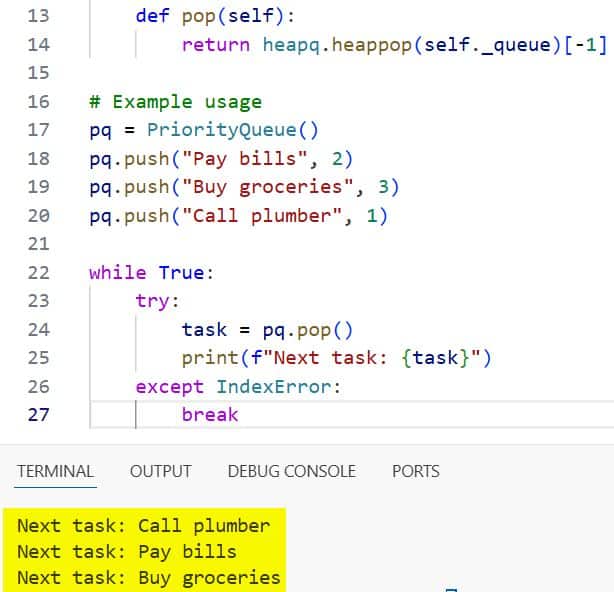Click terminal output 'Next task: Call plumber'
The image size is (614, 592).
point(144,526)
